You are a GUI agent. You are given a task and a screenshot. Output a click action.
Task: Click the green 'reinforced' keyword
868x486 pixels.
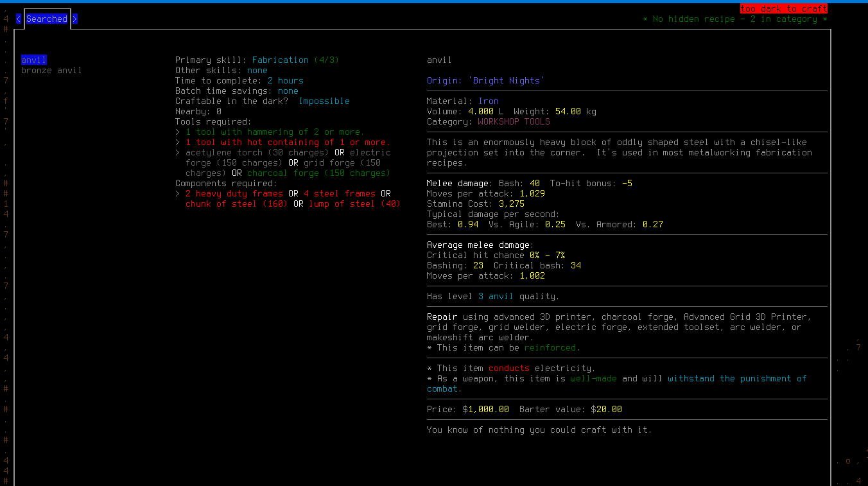pyautogui.click(x=550, y=348)
